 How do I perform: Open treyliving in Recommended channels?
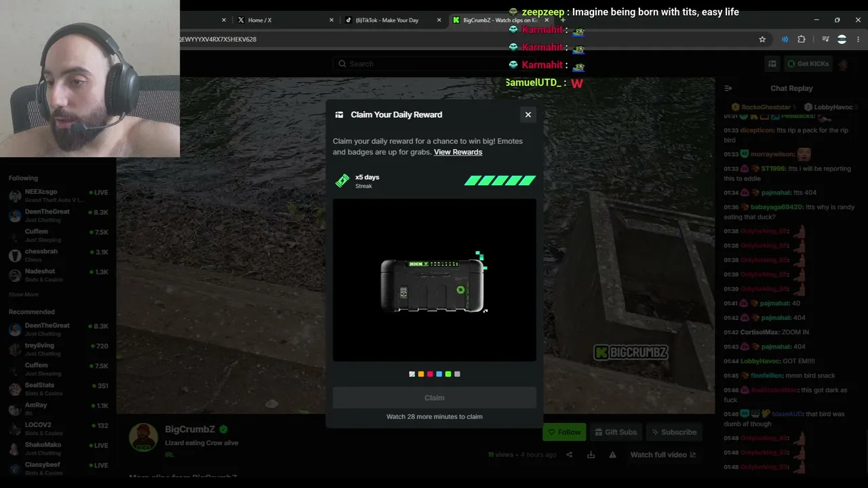tap(58, 349)
